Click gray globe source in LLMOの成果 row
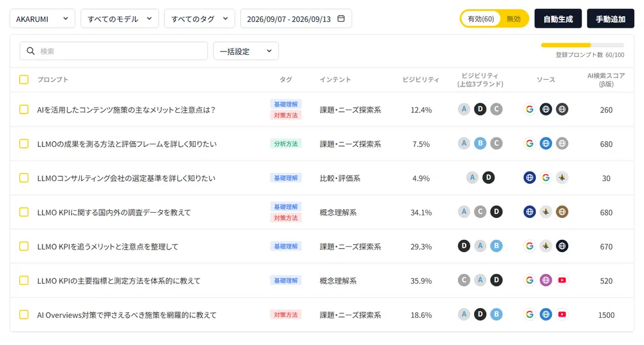This screenshot has width=644, height=345. coord(562,144)
